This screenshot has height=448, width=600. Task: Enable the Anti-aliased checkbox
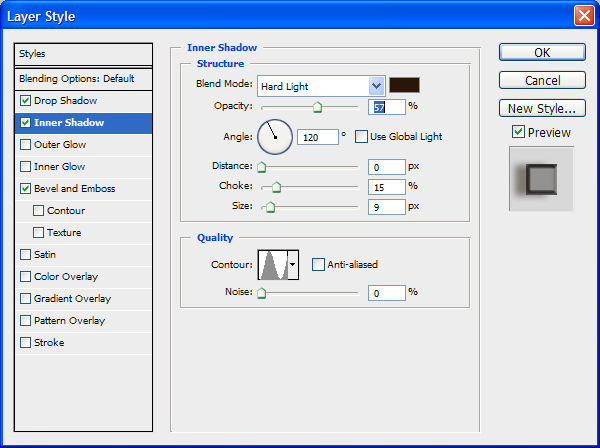tap(318, 265)
